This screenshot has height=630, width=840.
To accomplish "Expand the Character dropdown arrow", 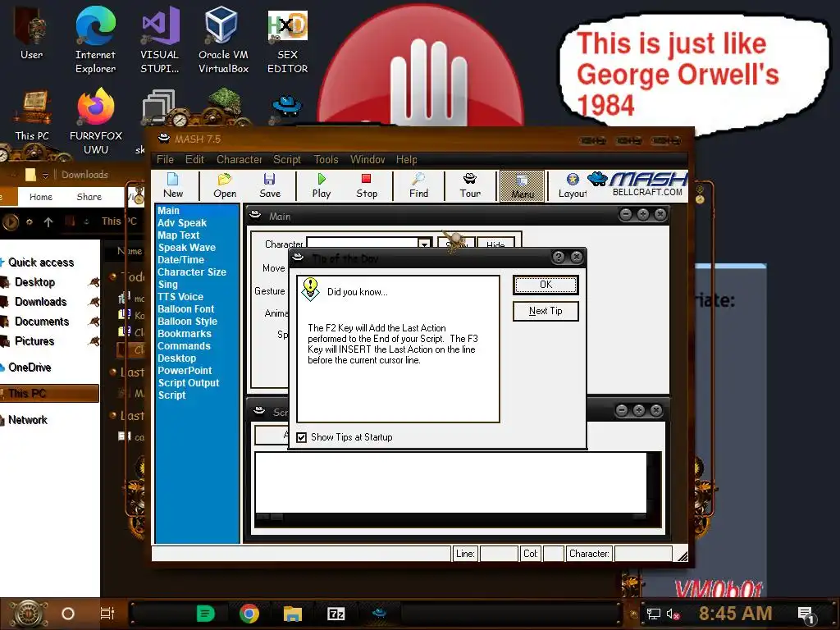I will coord(424,244).
